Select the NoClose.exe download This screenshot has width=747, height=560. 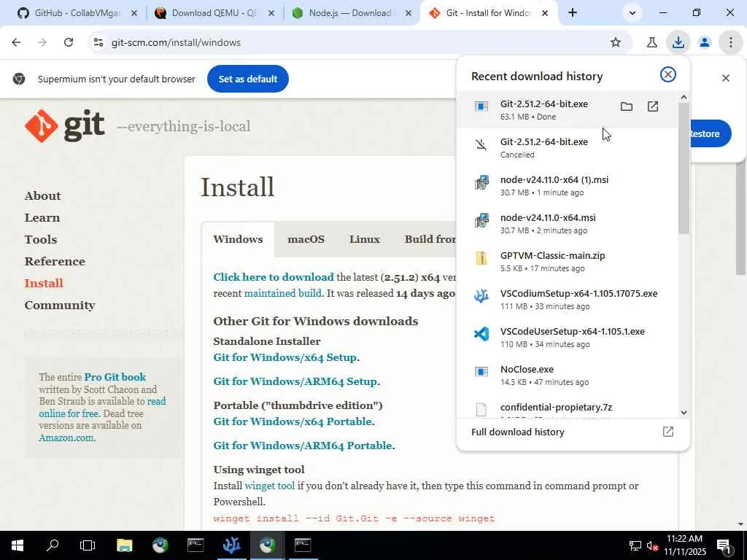[566, 376]
